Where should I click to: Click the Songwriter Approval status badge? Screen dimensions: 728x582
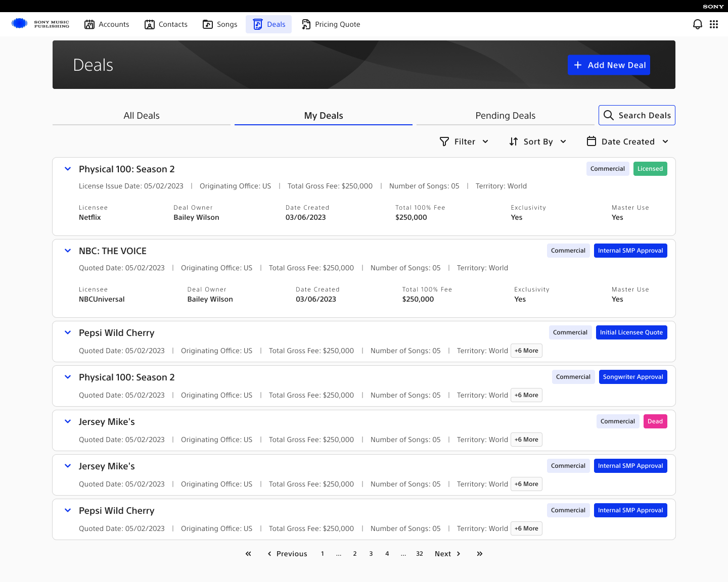pyautogui.click(x=633, y=377)
